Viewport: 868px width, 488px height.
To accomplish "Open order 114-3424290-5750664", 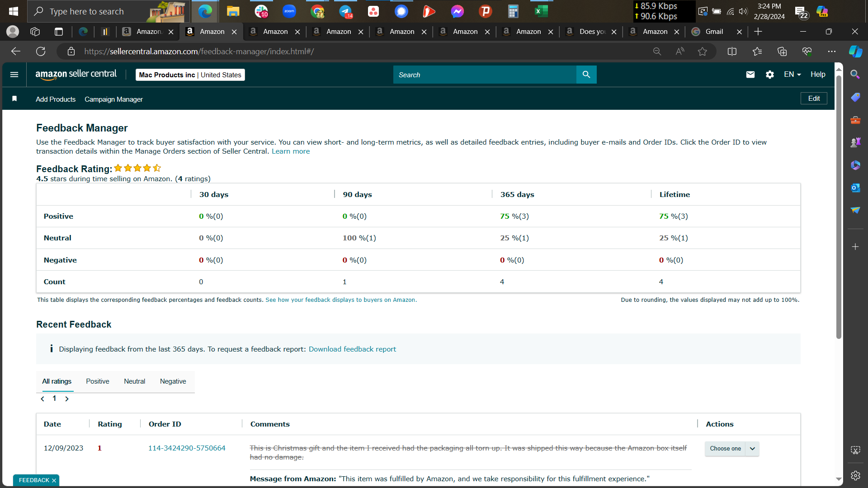I will pyautogui.click(x=187, y=448).
